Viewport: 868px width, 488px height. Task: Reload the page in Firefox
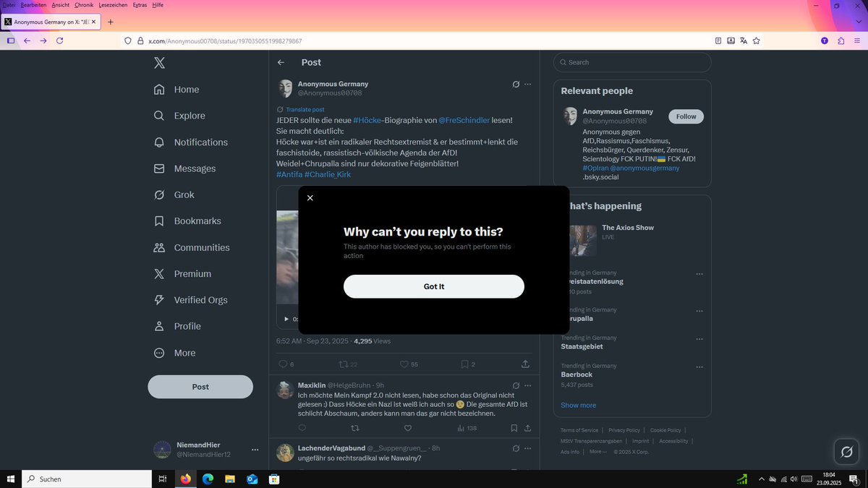click(60, 40)
